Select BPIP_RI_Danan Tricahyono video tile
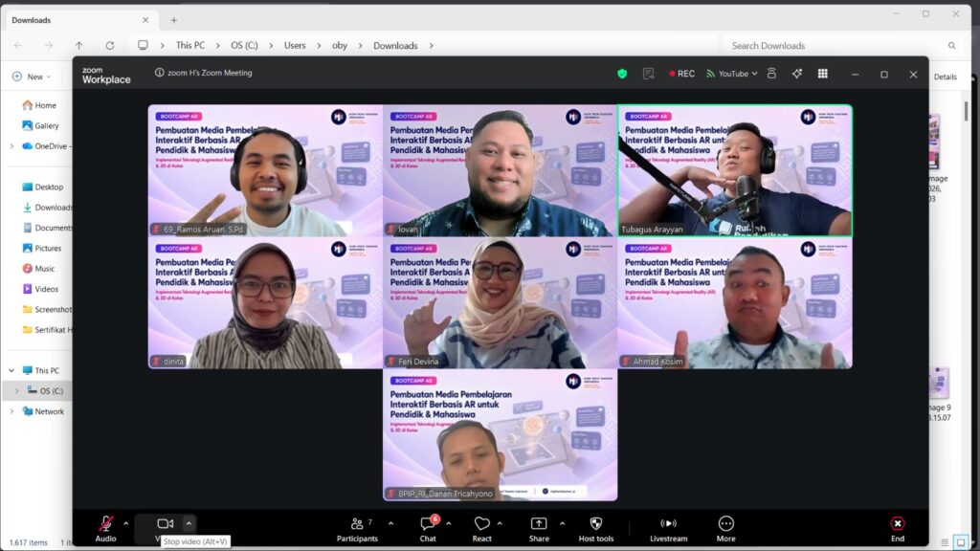Image resolution: width=980 pixels, height=551 pixels. [500, 435]
